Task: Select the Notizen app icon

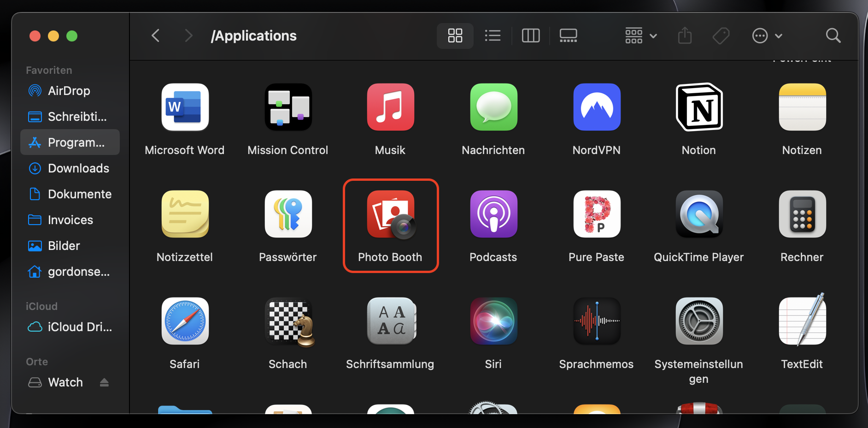Action: tap(802, 107)
